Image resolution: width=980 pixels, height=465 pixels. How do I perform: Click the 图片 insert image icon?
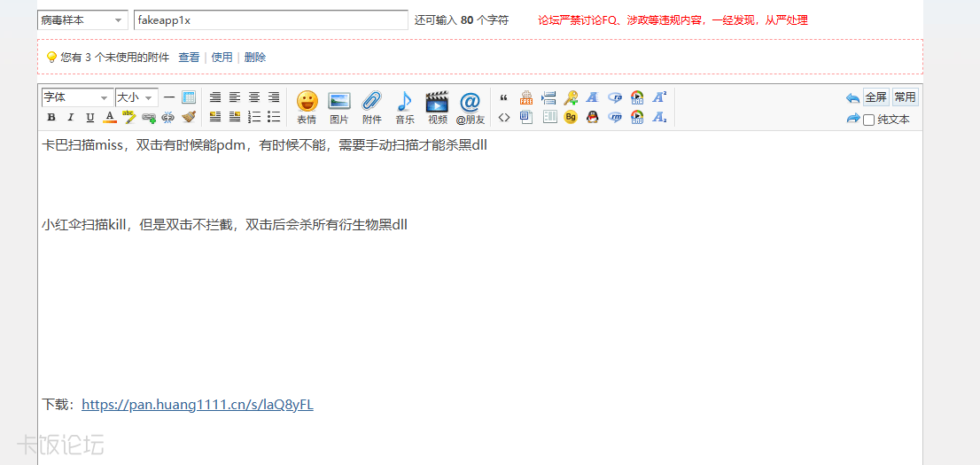339,107
